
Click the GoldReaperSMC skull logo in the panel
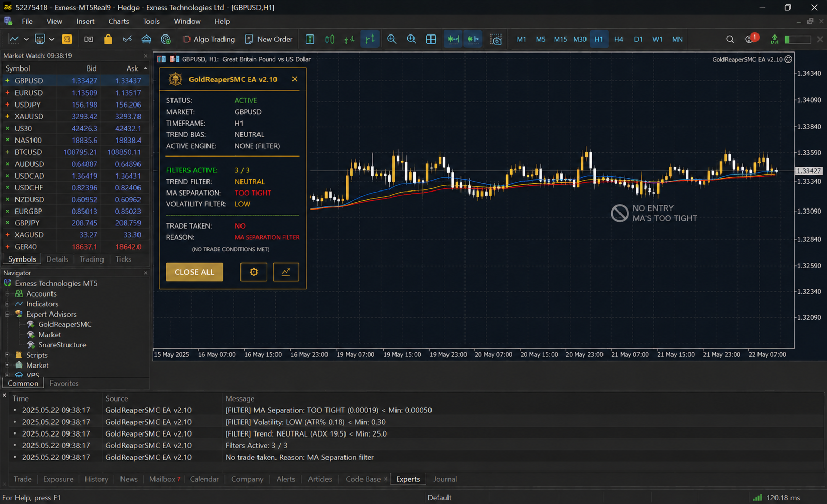coord(176,79)
